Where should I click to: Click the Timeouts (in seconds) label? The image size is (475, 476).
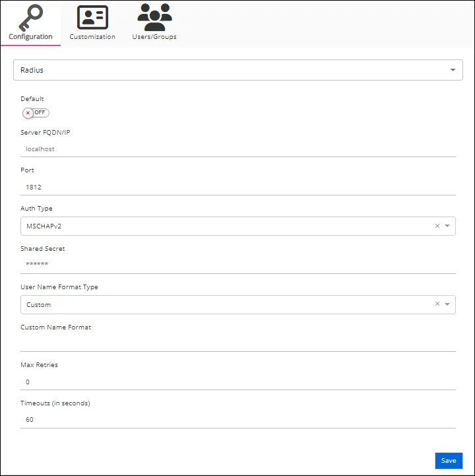pyautogui.click(x=55, y=403)
